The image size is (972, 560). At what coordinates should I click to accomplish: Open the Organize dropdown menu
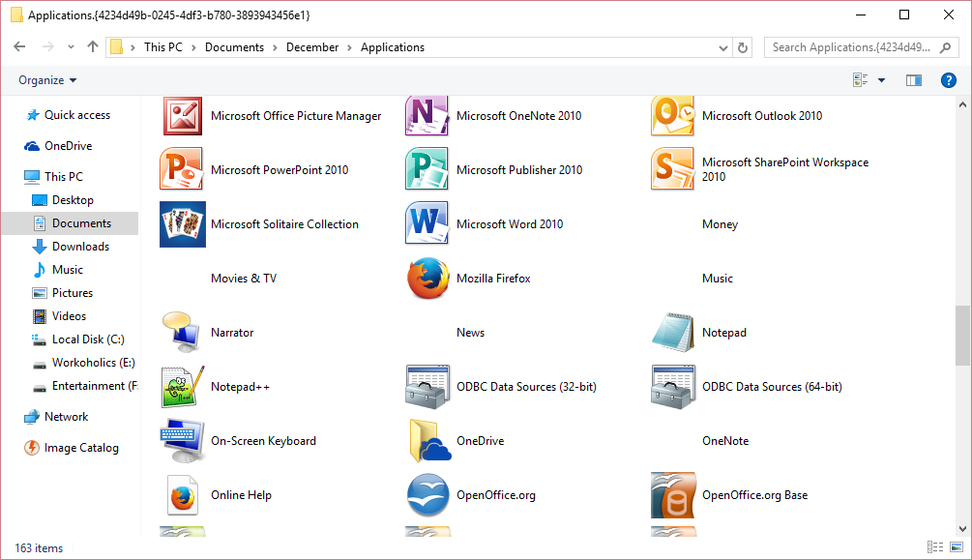[47, 80]
